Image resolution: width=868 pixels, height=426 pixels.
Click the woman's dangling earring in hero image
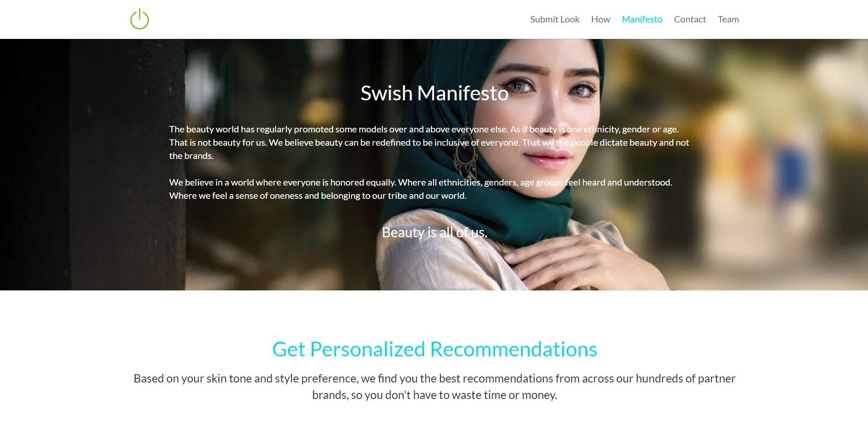click(x=464, y=156)
